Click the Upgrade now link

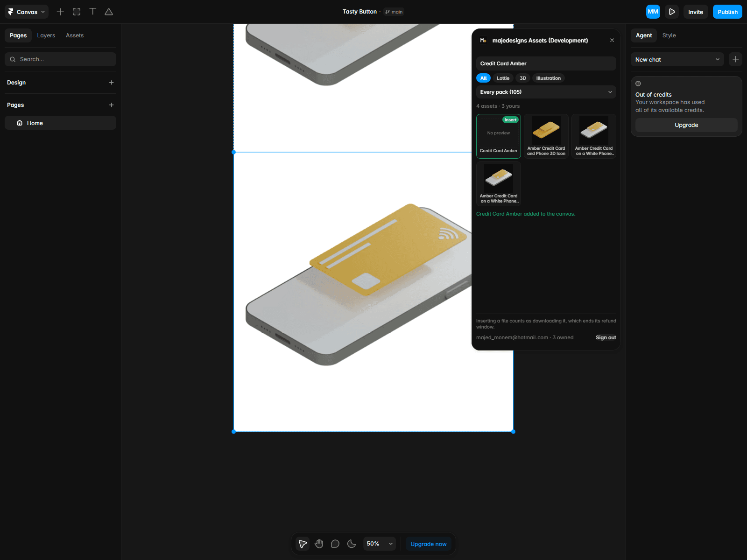428,544
